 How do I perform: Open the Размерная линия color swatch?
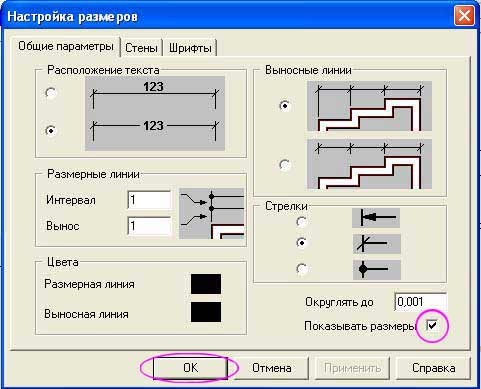pos(206,284)
